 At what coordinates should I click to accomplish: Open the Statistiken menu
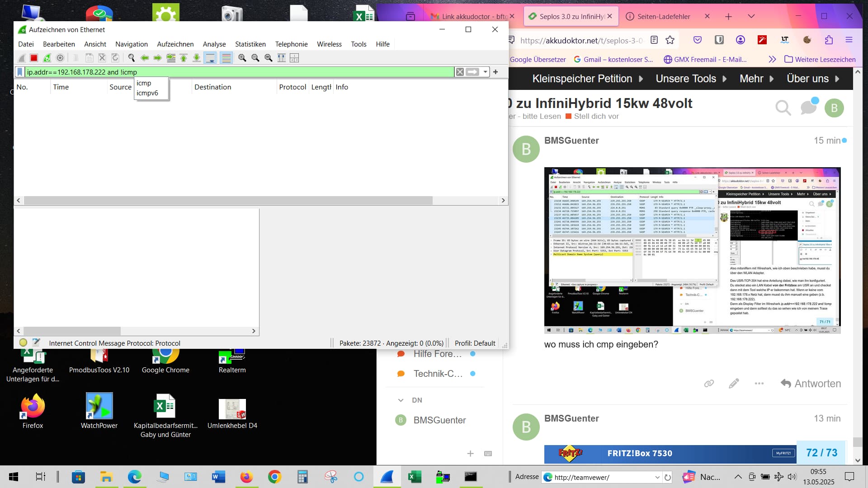250,44
